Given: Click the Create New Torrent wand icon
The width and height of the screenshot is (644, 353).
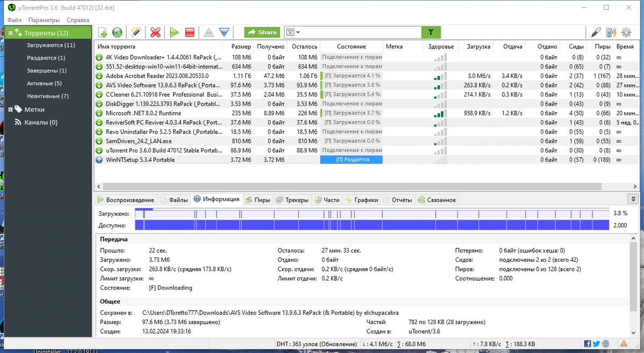Looking at the screenshot, I should 136,33.
